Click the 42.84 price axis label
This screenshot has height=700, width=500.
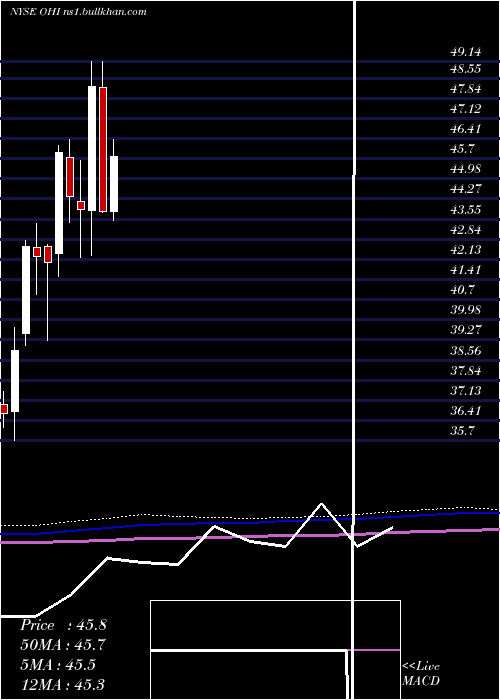(466, 229)
